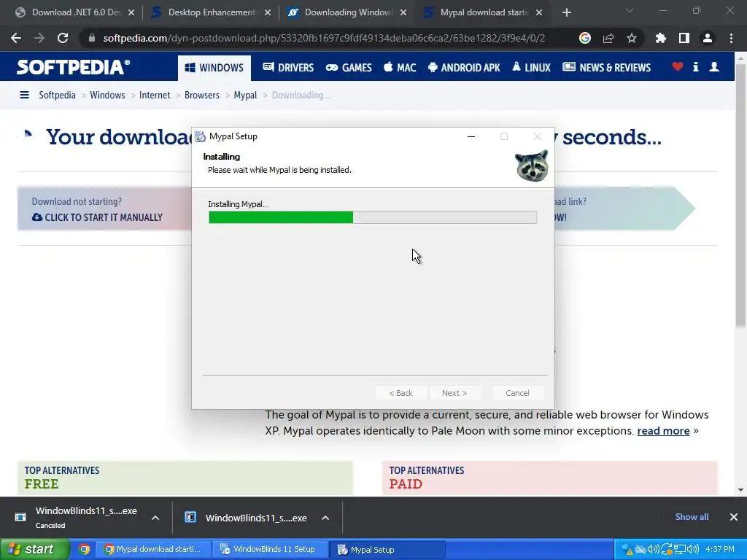
Task: Expand options for the second WindowBlinds download
Action: (x=325, y=518)
